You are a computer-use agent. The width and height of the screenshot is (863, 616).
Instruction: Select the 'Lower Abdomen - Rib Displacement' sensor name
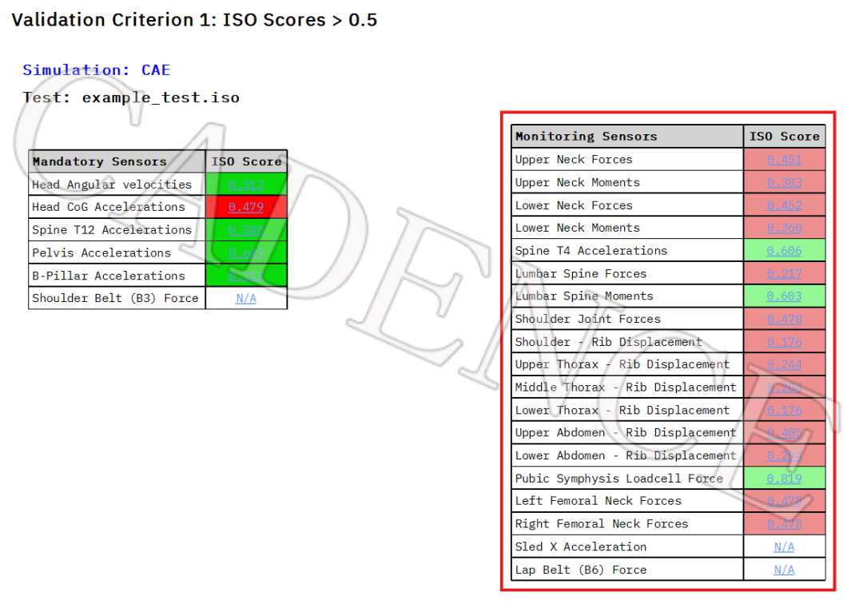pyautogui.click(x=626, y=455)
